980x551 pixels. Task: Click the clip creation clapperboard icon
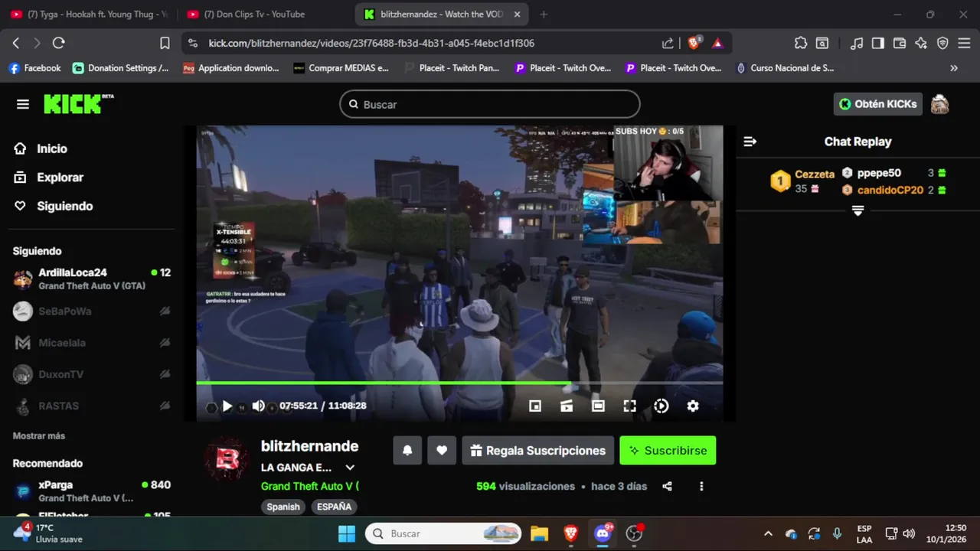tap(567, 406)
